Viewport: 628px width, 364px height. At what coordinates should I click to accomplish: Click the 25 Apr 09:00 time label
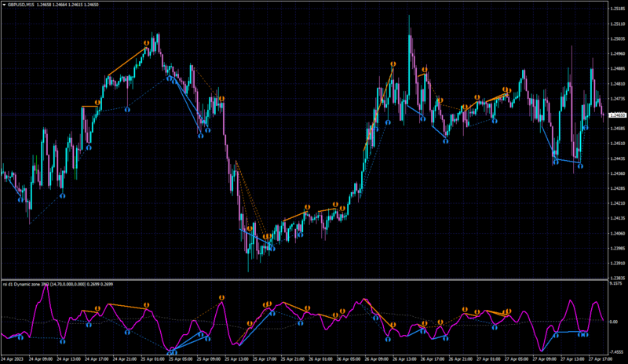(x=209, y=359)
